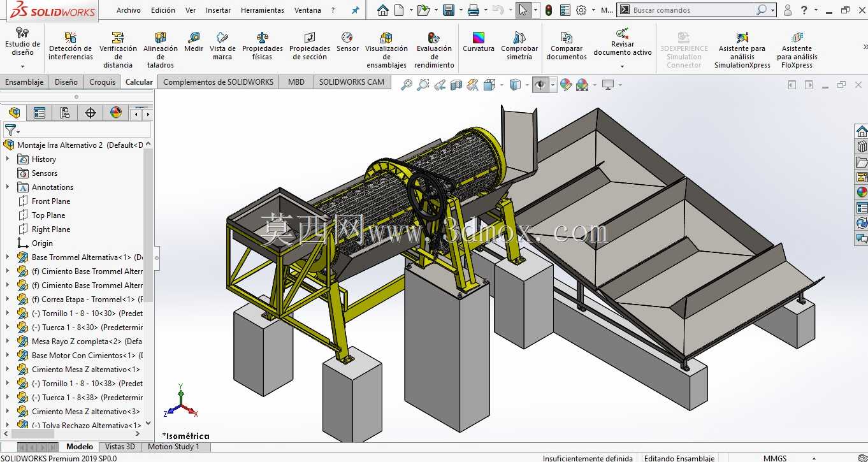
Task: Open the PropertyManager tab icon
Action: click(x=40, y=113)
